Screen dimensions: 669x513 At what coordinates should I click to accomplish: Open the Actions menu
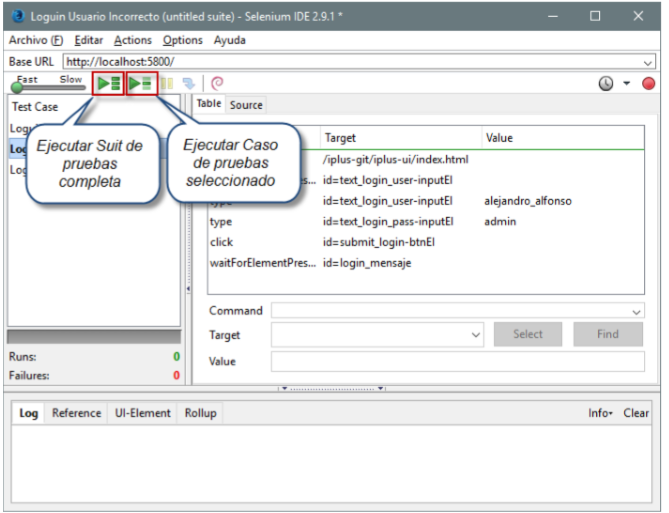click(133, 40)
